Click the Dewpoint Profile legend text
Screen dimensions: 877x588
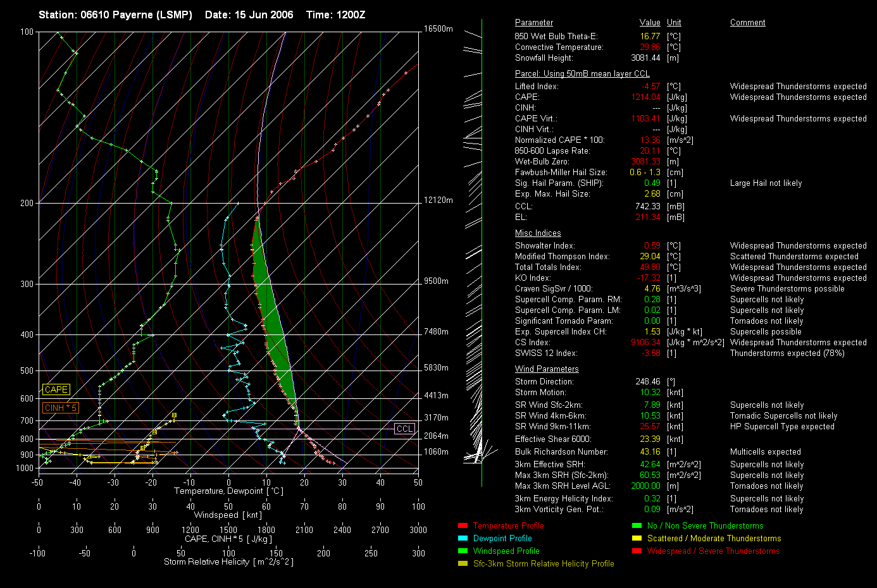(502, 538)
